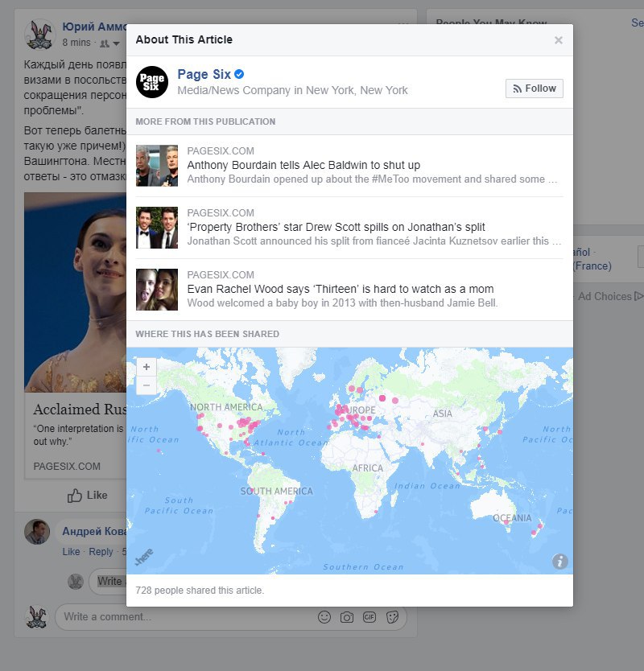This screenshot has width=644, height=671.
Task: Select the Evan Rachel Wood article thumbnail
Action: [157, 290]
